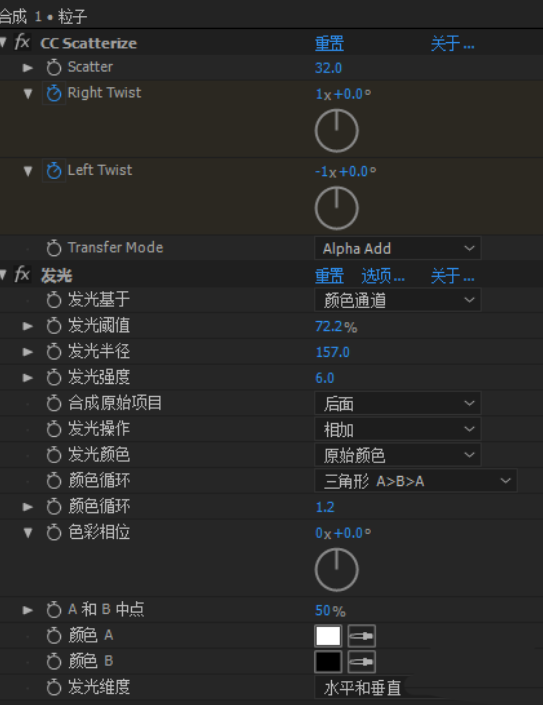Click the Scatter value 32.0
Viewport: 543px width, 705px height.
click(x=329, y=68)
